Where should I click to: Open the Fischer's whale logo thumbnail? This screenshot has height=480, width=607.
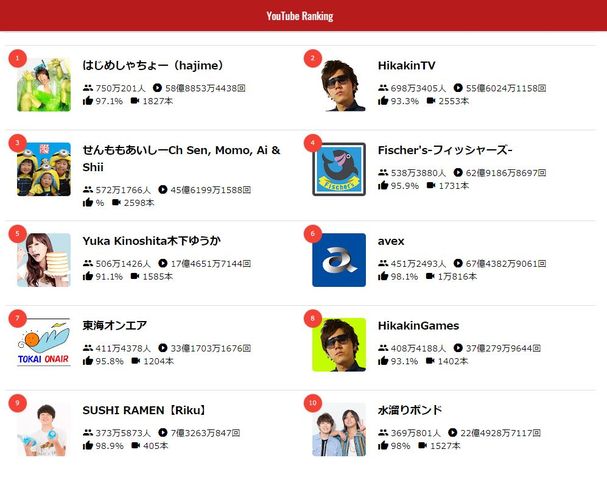click(339, 169)
